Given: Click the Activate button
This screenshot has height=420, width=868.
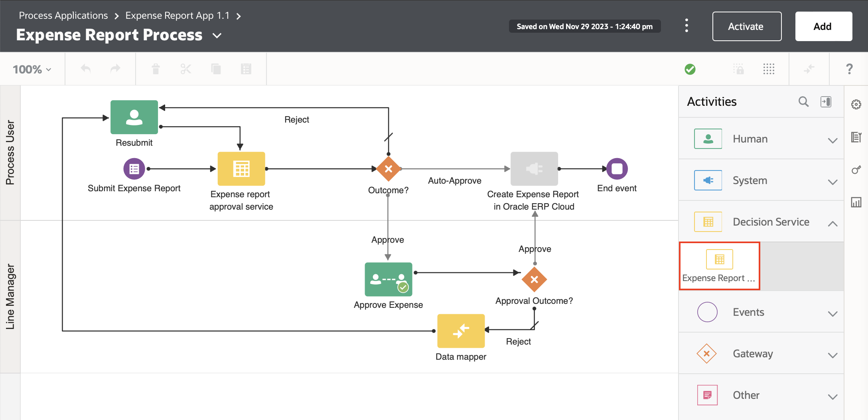Looking at the screenshot, I should coord(746,26).
